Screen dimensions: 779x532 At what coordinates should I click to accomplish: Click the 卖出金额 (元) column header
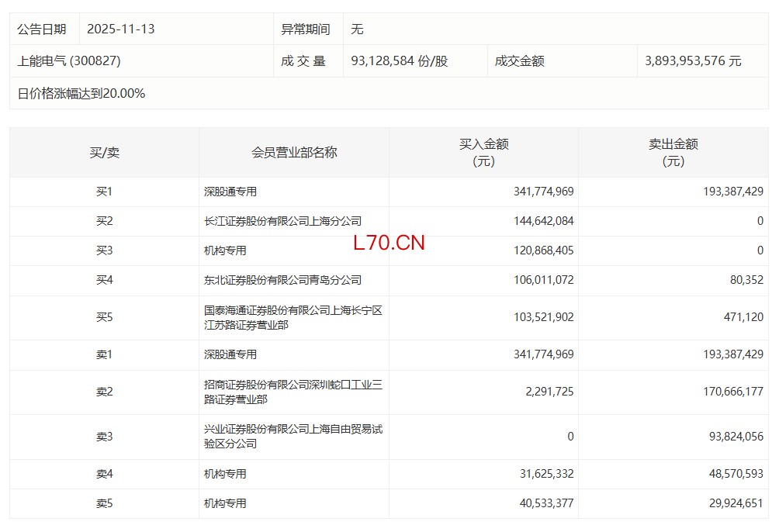673,153
